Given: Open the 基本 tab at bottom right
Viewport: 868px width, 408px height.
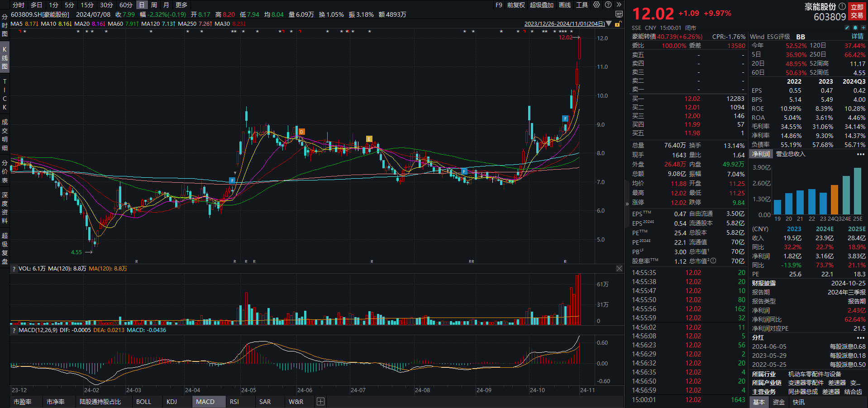Looking at the screenshot, I should coord(759,402).
